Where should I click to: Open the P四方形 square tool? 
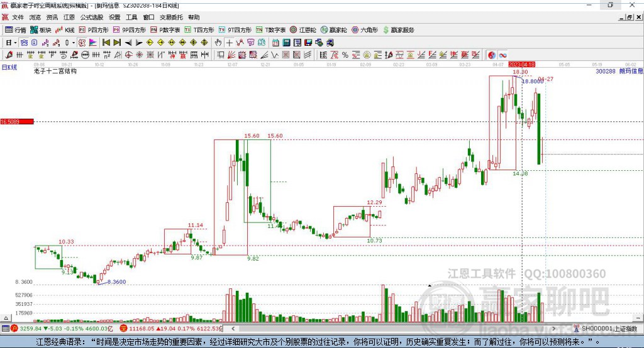(94, 30)
